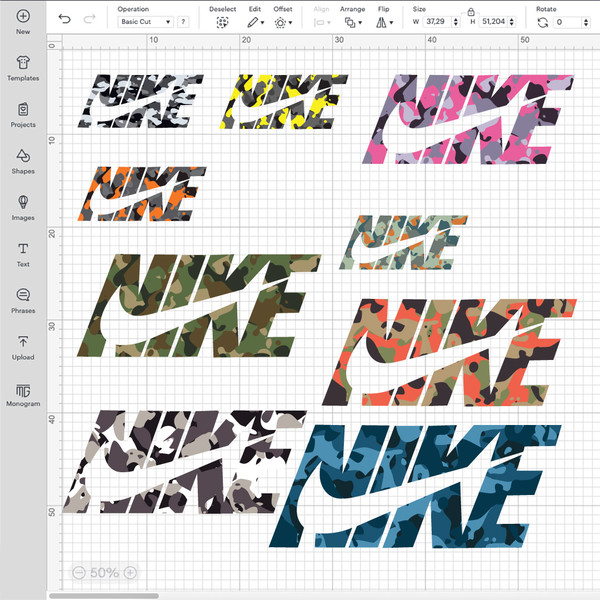Select the white and purple-gray camo Nike logo

184,461
